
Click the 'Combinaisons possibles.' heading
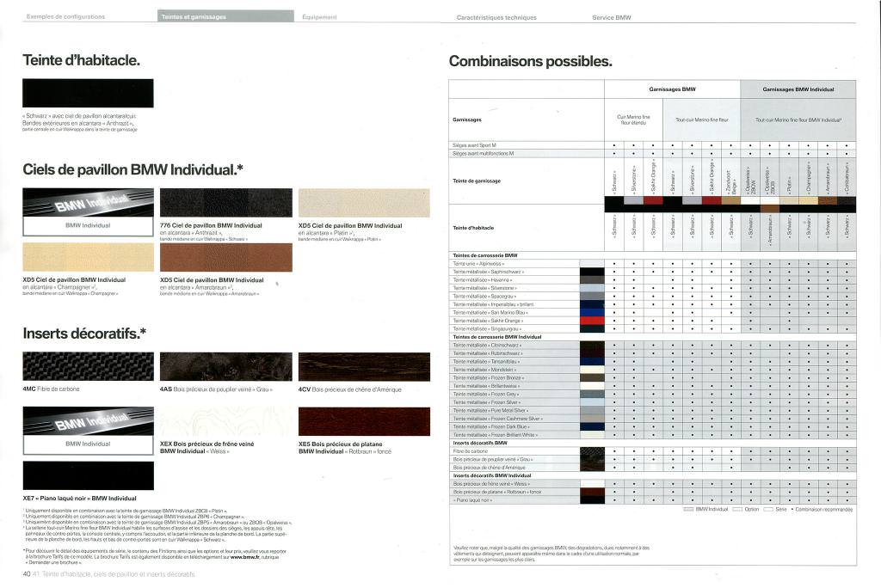pyautogui.click(x=530, y=61)
